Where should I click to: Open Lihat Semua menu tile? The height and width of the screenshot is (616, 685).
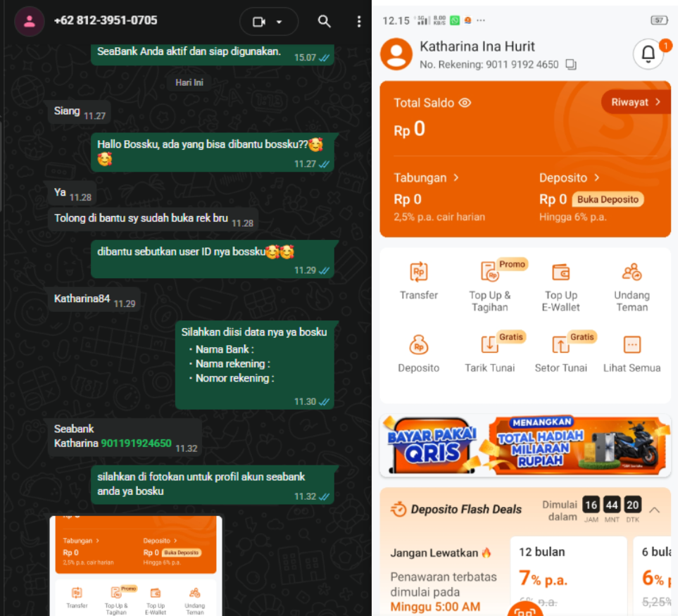[x=631, y=354]
